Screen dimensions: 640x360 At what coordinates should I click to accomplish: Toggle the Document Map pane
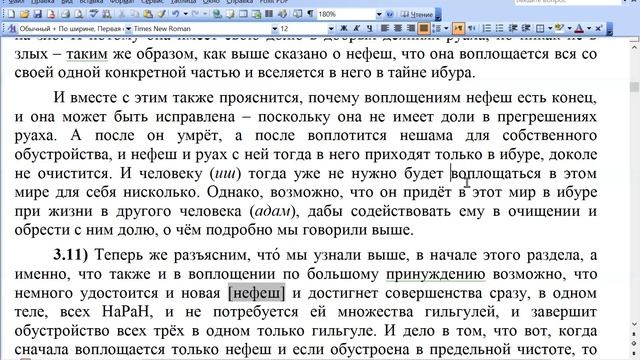tap(297, 14)
